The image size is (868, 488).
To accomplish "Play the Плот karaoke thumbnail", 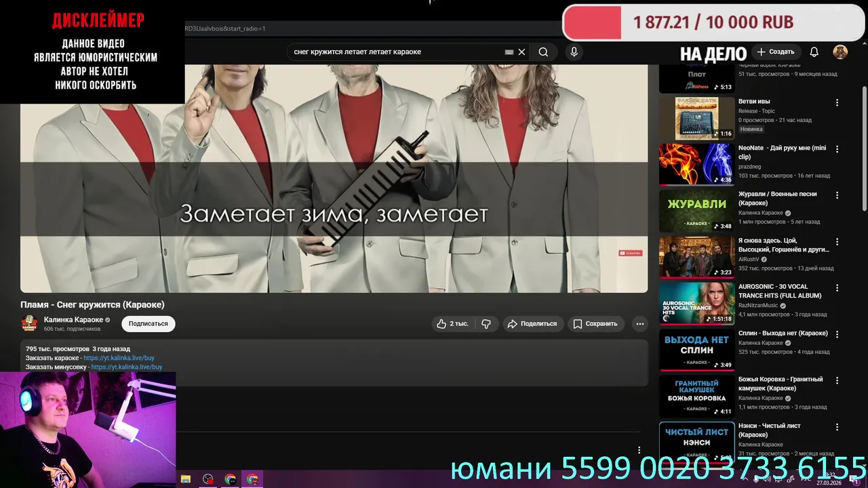I will pyautogui.click(x=696, y=79).
